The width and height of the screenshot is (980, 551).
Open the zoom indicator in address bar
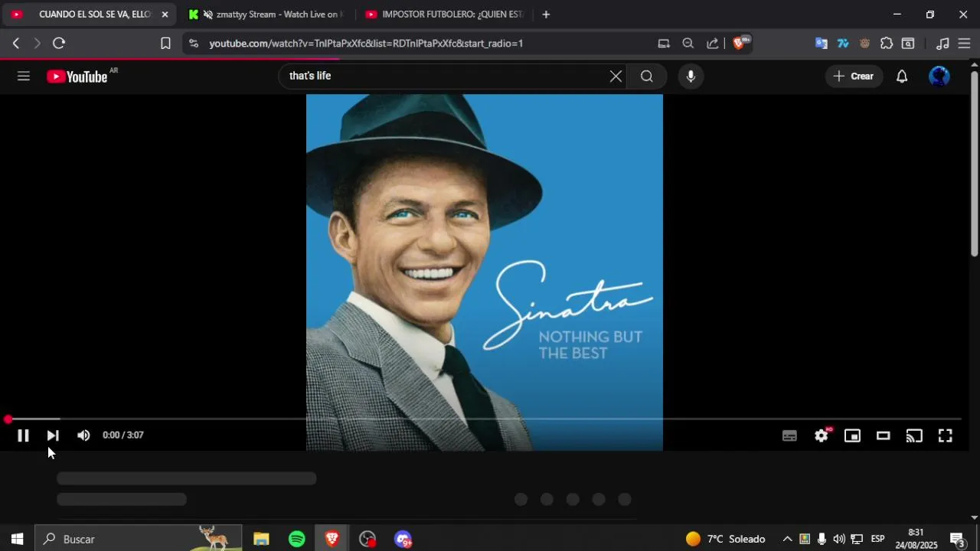click(x=688, y=44)
